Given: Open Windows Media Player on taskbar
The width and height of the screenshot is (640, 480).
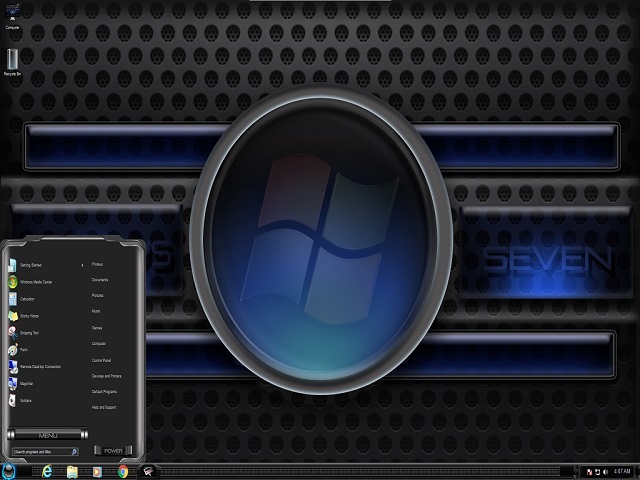Looking at the screenshot, I should coord(97,472).
